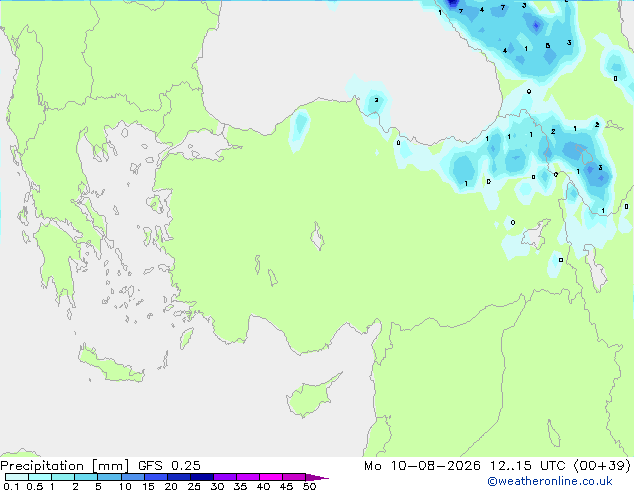Select the 25–30 mm navy legend swatch
The height and width of the screenshot is (490, 634).
(201, 477)
